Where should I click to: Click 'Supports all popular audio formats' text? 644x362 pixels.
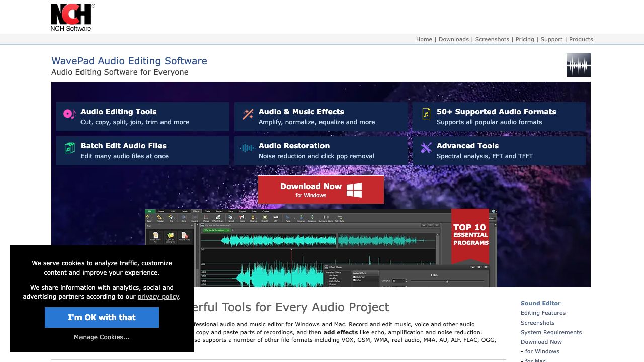click(490, 122)
